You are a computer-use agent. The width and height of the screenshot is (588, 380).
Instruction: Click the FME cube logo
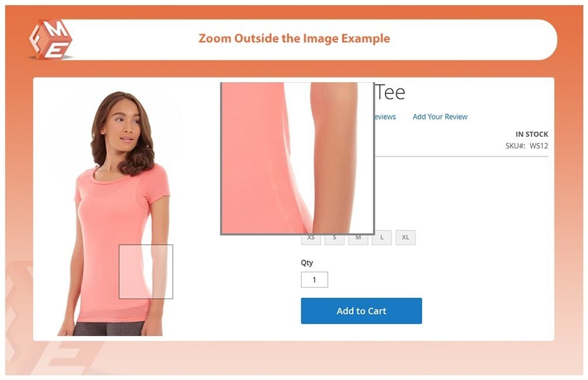51,40
